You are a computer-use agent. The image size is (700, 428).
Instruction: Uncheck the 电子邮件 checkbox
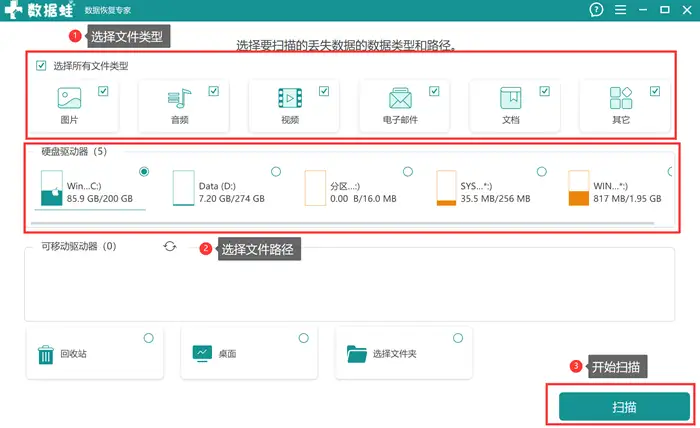(x=434, y=91)
